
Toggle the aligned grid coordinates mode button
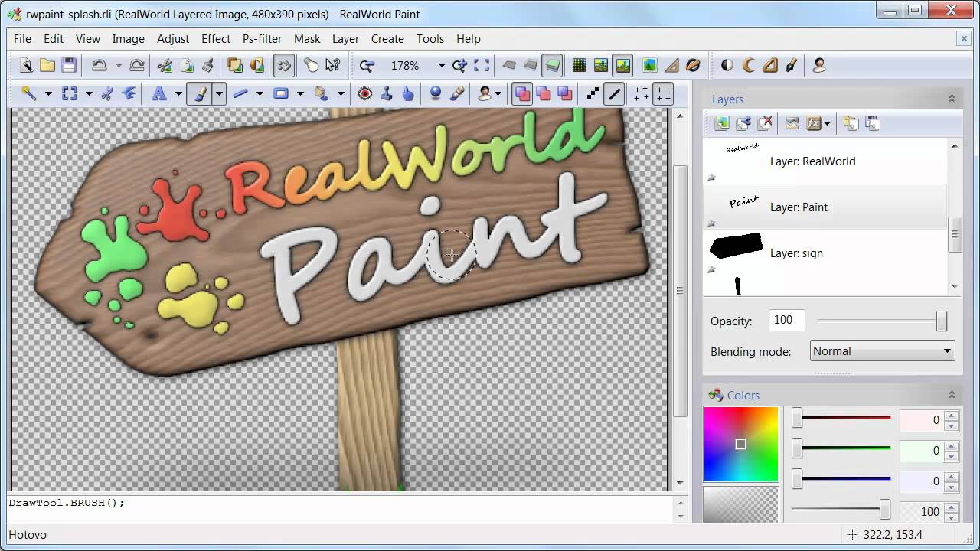(663, 93)
